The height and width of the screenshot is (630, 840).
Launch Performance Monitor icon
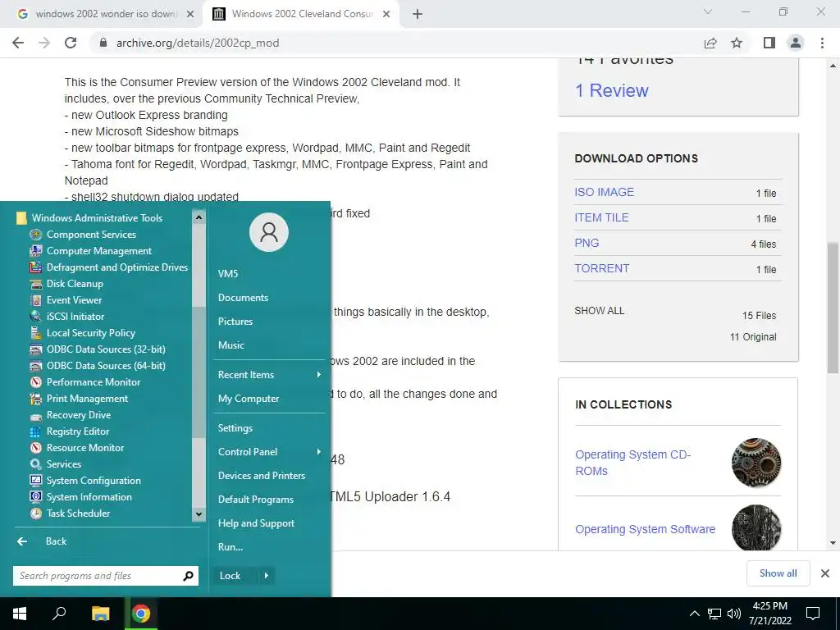coord(36,382)
